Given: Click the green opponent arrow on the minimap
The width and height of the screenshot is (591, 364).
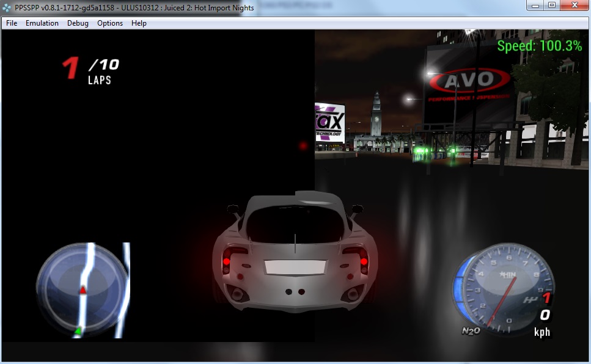Looking at the screenshot, I should [x=78, y=331].
